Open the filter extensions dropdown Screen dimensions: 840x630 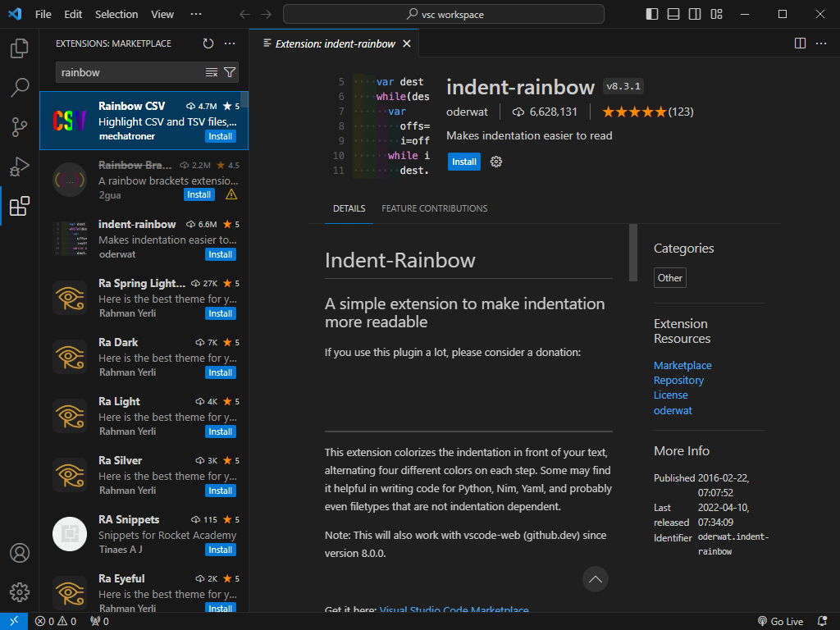(230, 72)
